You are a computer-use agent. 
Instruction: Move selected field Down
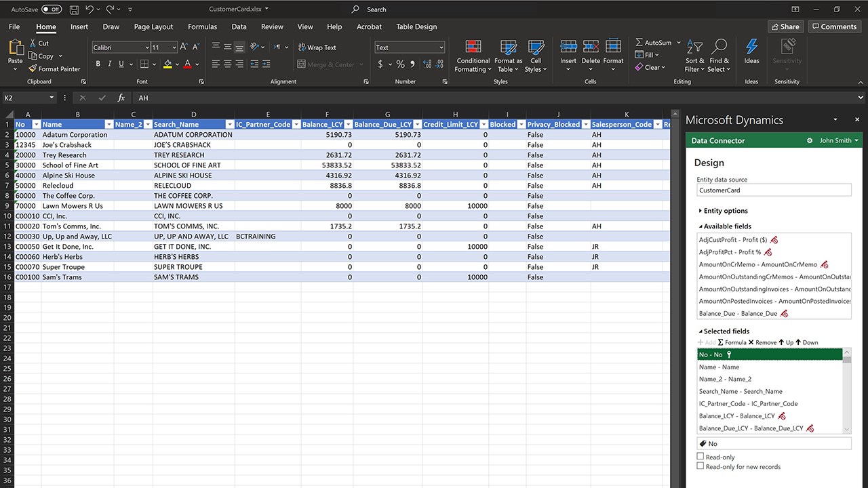click(807, 342)
